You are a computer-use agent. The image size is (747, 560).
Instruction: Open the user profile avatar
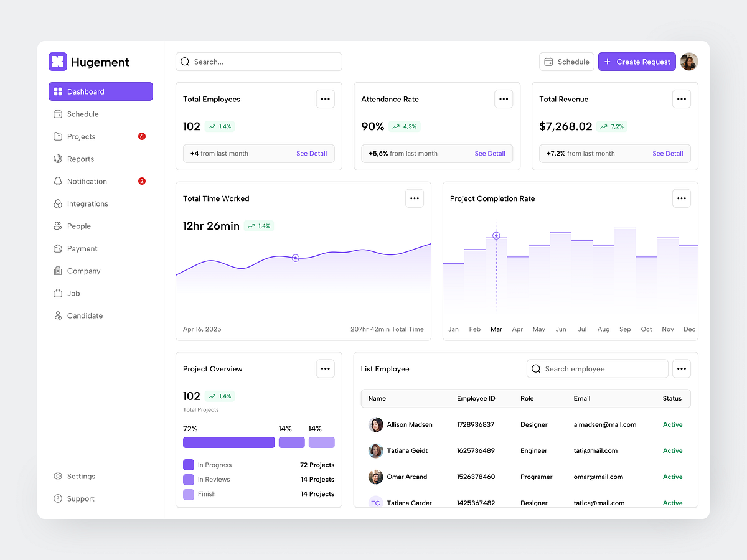coord(689,62)
